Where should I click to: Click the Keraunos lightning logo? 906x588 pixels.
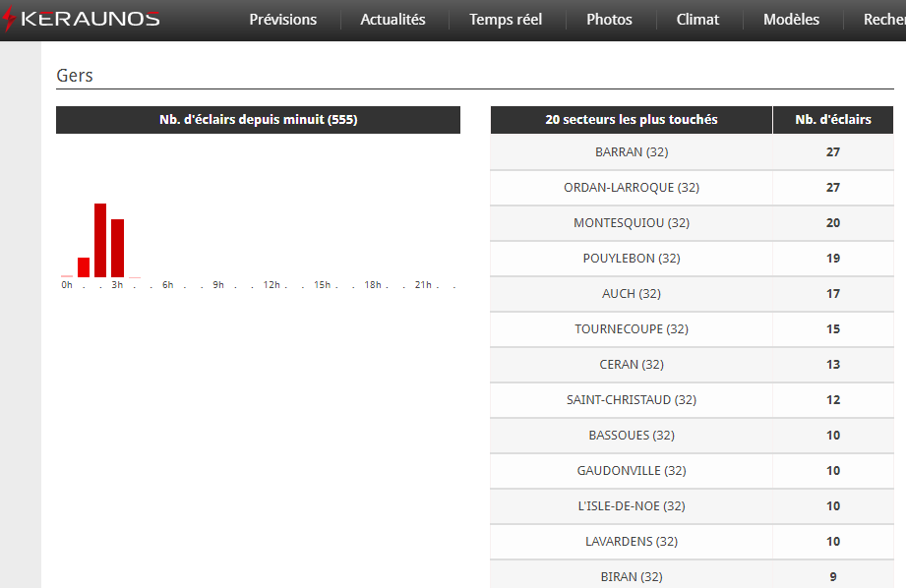(x=82, y=20)
